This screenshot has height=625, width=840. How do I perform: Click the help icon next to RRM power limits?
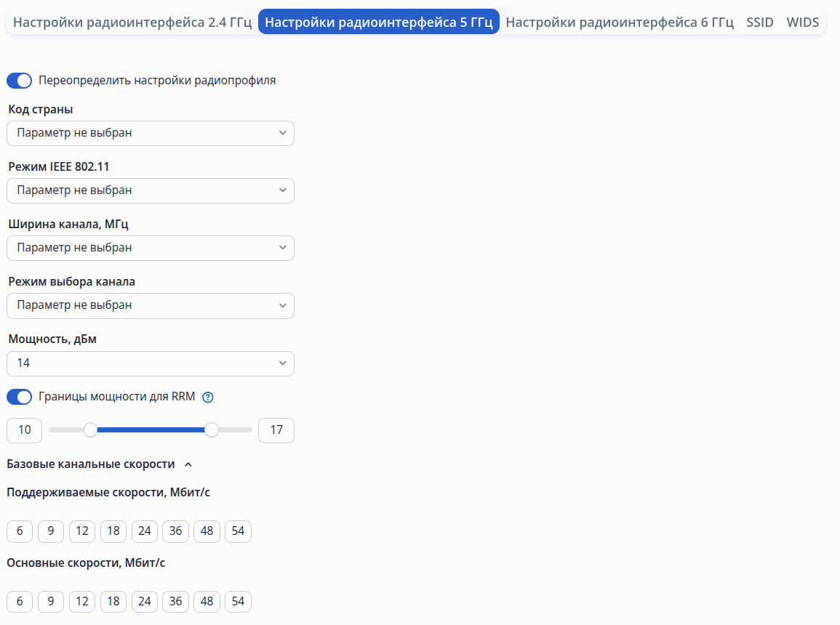click(x=208, y=397)
